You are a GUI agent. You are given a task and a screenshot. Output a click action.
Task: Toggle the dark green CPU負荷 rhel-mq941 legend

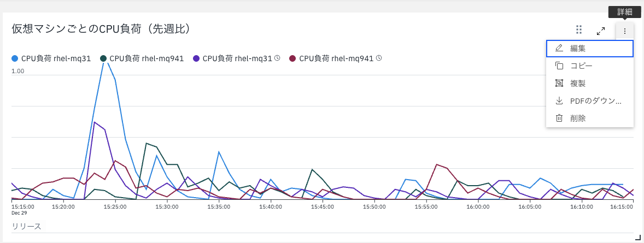142,58
